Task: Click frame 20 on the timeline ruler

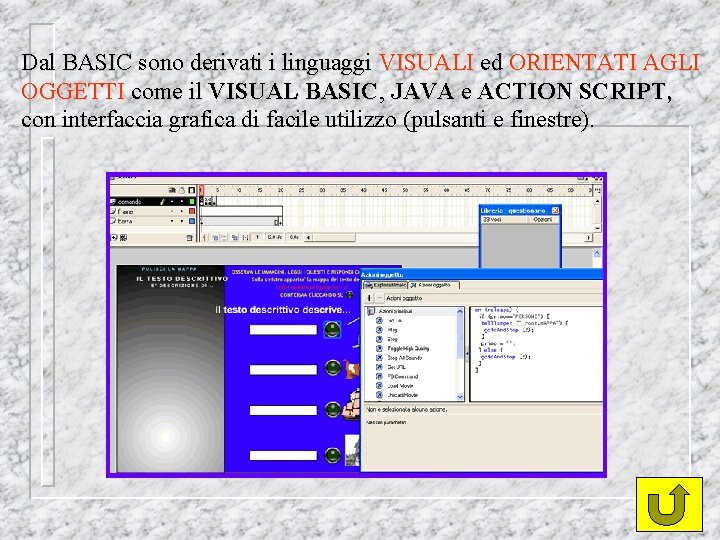Action: pos(280,190)
